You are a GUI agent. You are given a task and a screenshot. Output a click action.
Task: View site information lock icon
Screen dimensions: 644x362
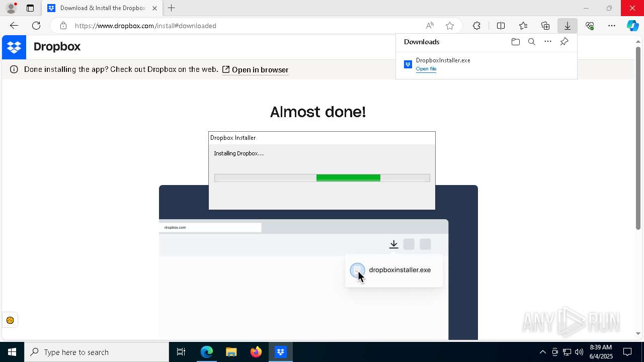(x=63, y=26)
